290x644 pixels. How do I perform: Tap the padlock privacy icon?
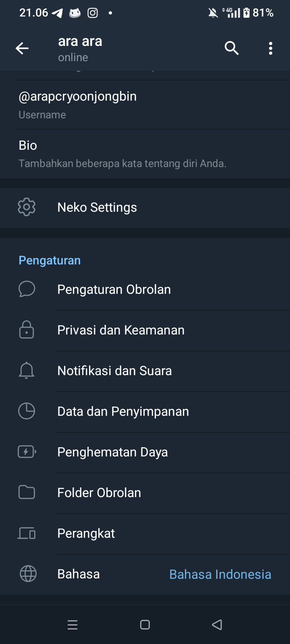pos(27,330)
